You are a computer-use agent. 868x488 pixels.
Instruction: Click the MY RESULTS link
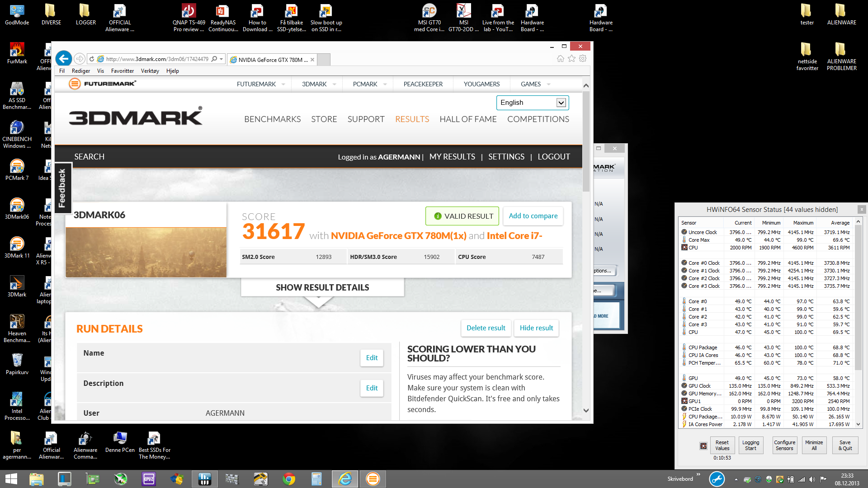click(452, 157)
